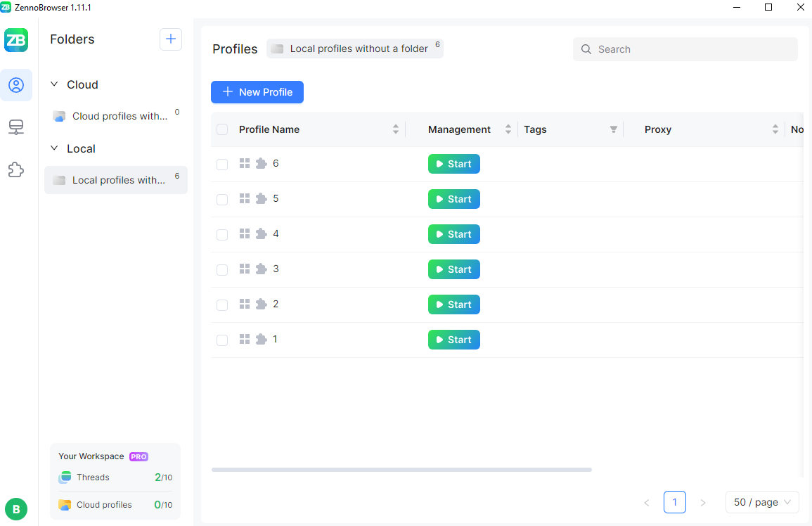Tick the select-all profiles header checkbox
Screen dimensions: 812x526
point(222,129)
